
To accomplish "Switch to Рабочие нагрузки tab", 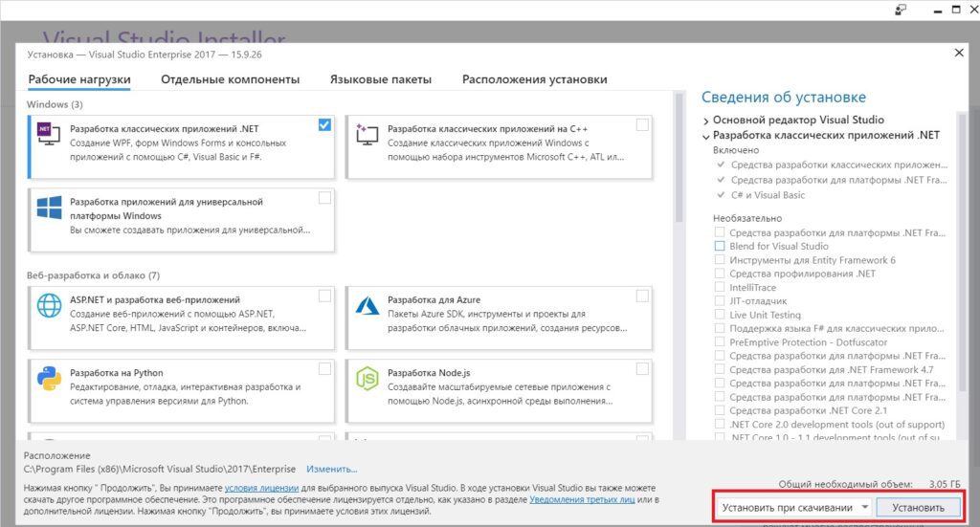I will [79, 79].
